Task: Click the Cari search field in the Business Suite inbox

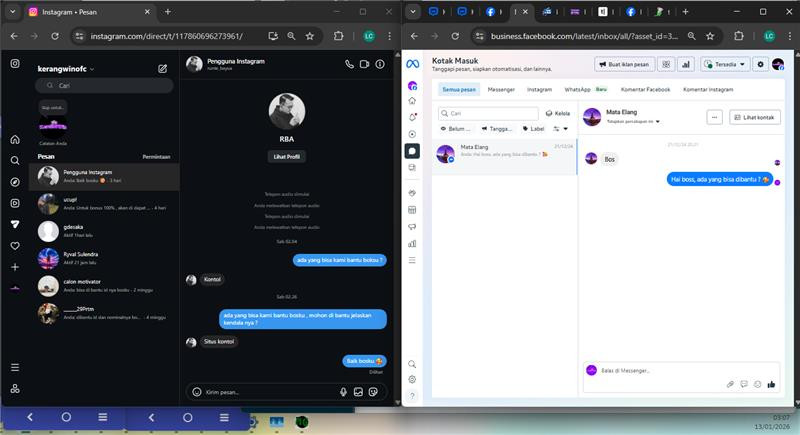Action: [488, 113]
